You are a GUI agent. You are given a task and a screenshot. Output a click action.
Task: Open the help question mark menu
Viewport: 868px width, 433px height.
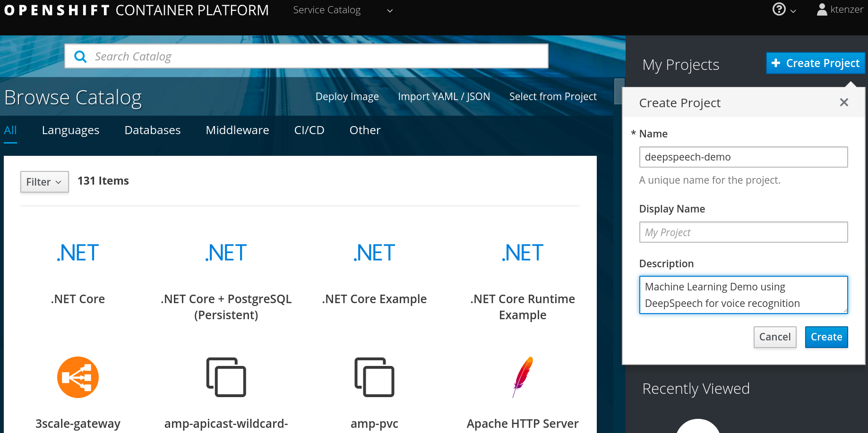point(779,9)
